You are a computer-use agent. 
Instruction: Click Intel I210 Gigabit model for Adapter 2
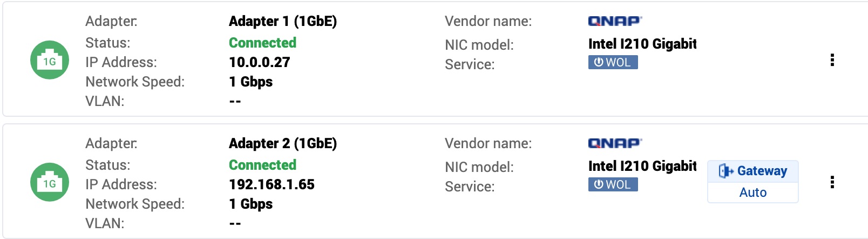point(642,166)
